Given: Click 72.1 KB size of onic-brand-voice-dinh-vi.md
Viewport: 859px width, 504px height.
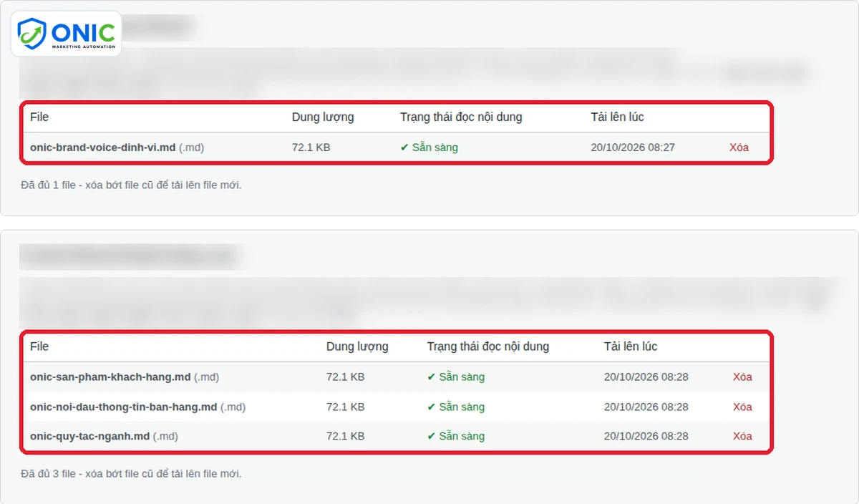Looking at the screenshot, I should point(311,147).
